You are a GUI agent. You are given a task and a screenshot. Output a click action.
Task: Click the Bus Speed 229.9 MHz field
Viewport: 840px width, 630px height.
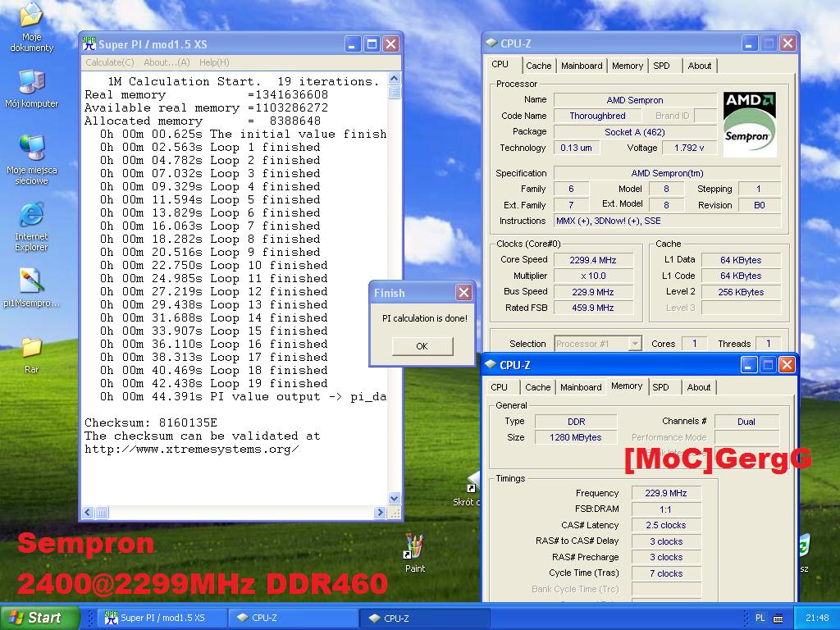point(593,292)
